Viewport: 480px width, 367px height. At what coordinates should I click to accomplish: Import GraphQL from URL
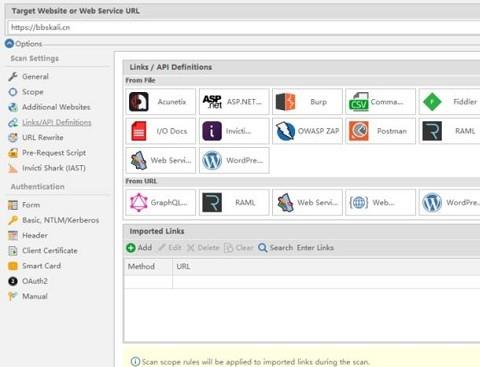click(161, 202)
